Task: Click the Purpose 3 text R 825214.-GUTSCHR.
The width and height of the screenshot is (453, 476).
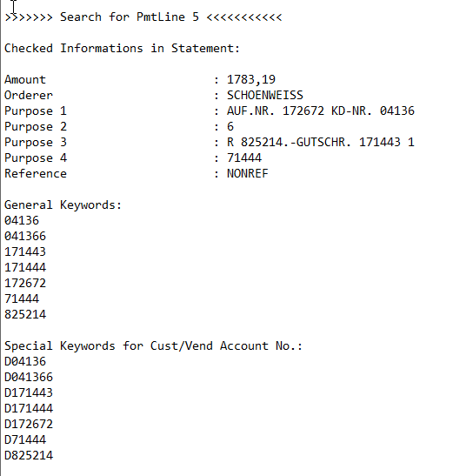Action: 290,143
